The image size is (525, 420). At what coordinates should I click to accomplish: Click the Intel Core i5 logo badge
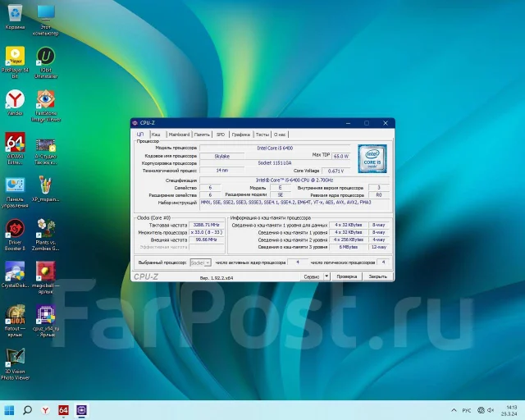(372, 159)
